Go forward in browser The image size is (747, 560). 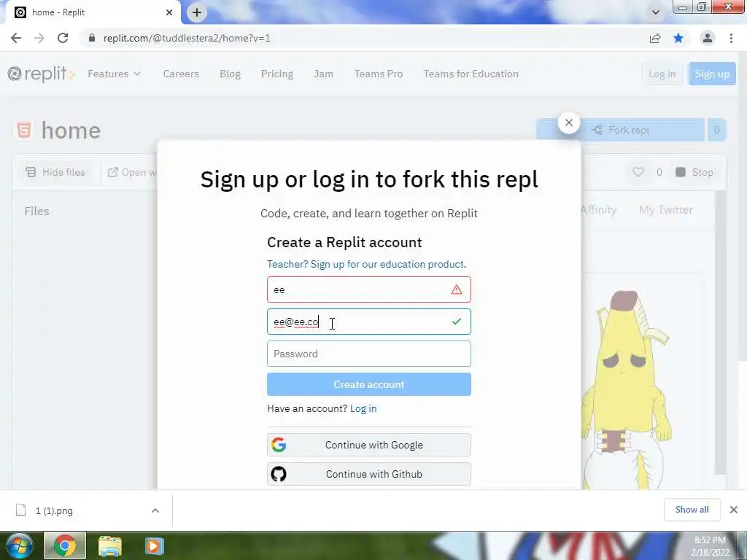tap(39, 38)
